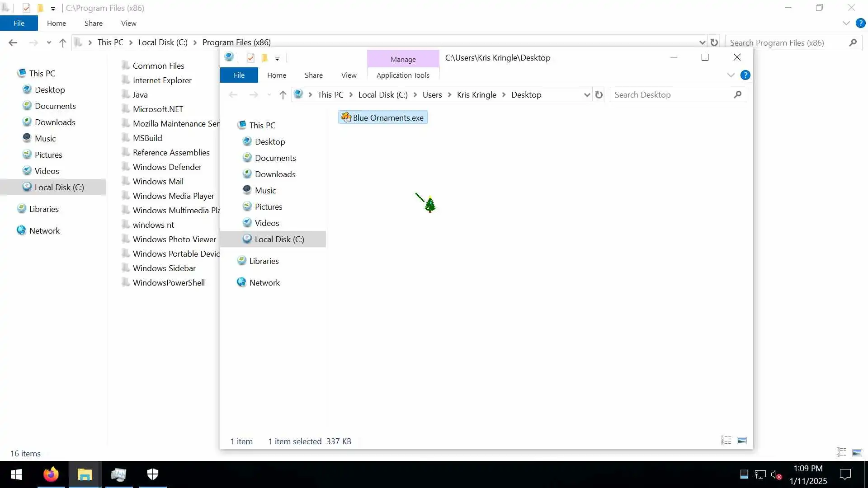Select Downloads in Desktop window's navigation pane
The image size is (868, 488).
(x=275, y=174)
